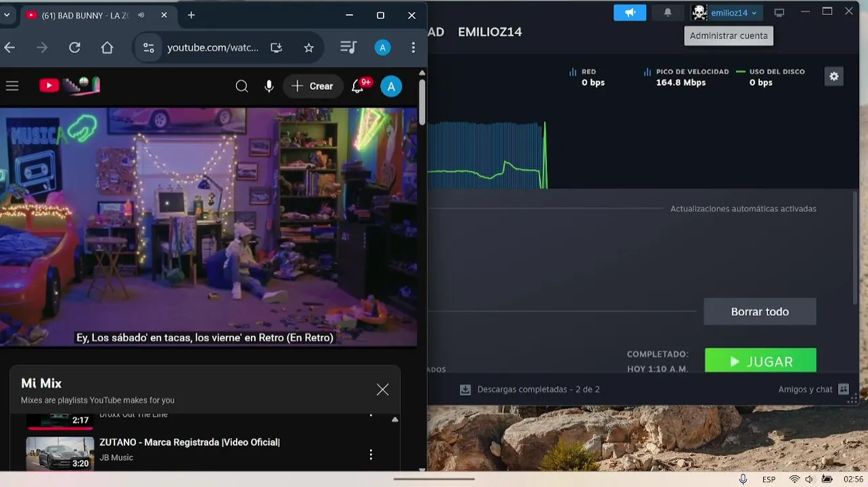Open JB Music channel name

click(x=116, y=458)
